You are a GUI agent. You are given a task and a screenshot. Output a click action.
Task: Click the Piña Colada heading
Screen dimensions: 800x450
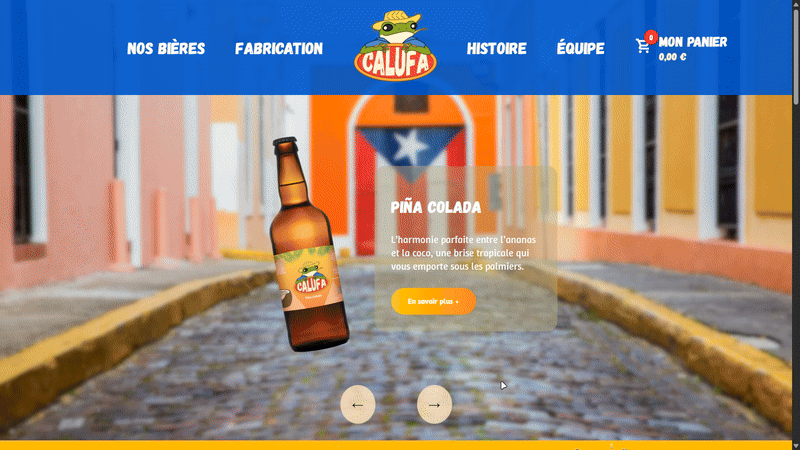pyautogui.click(x=436, y=207)
